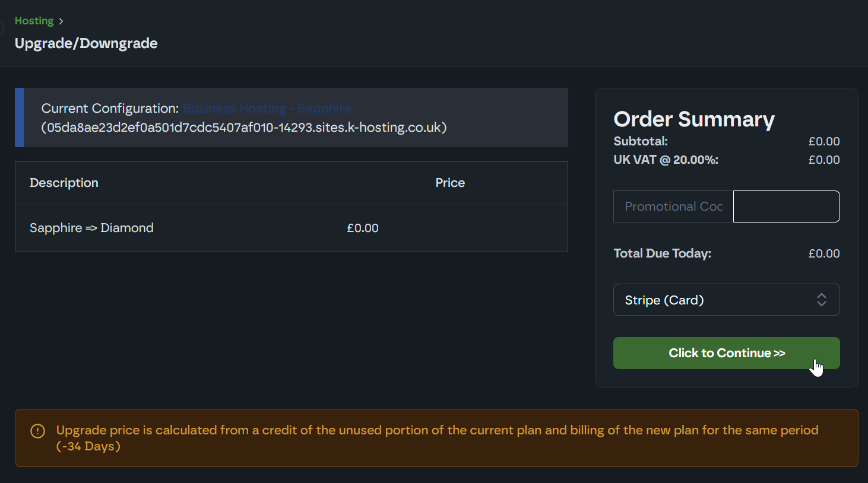Open the Business Hosting - Sapphire link

point(267,109)
